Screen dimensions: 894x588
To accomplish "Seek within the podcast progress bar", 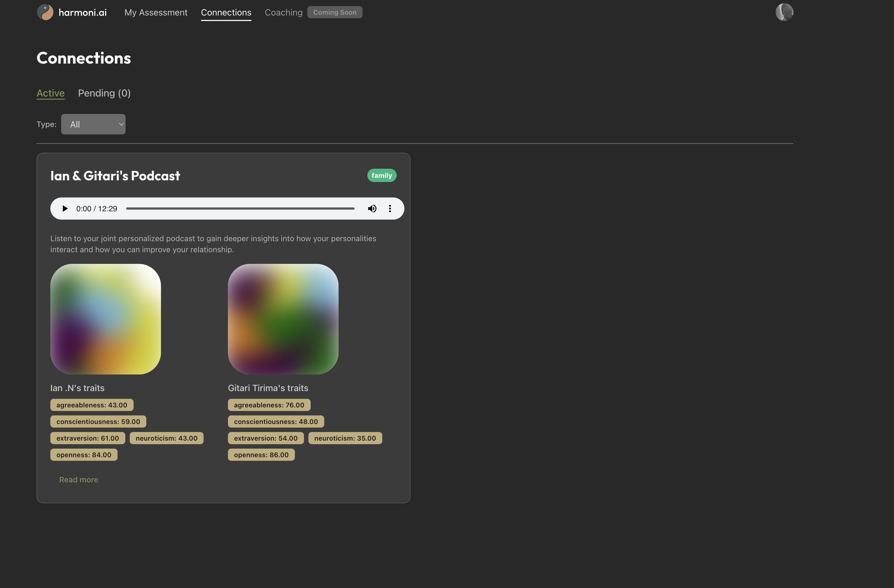I will coord(240,208).
